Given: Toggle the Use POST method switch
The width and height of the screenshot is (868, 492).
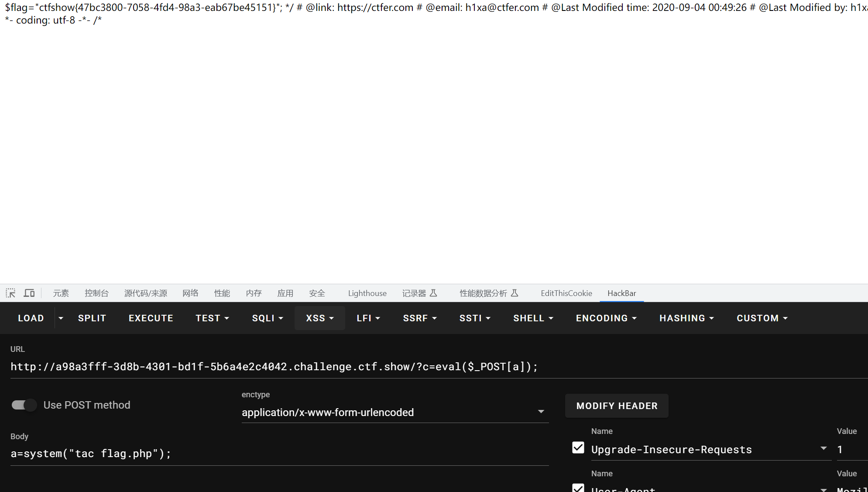Looking at the screenshot, I should pyautogui.click(x=24, y=405).
